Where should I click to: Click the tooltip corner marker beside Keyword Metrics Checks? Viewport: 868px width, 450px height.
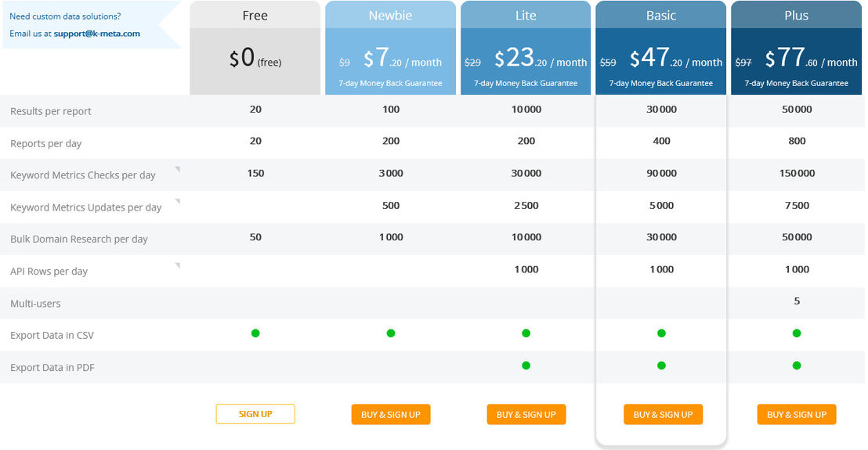[x=178, y=169]
